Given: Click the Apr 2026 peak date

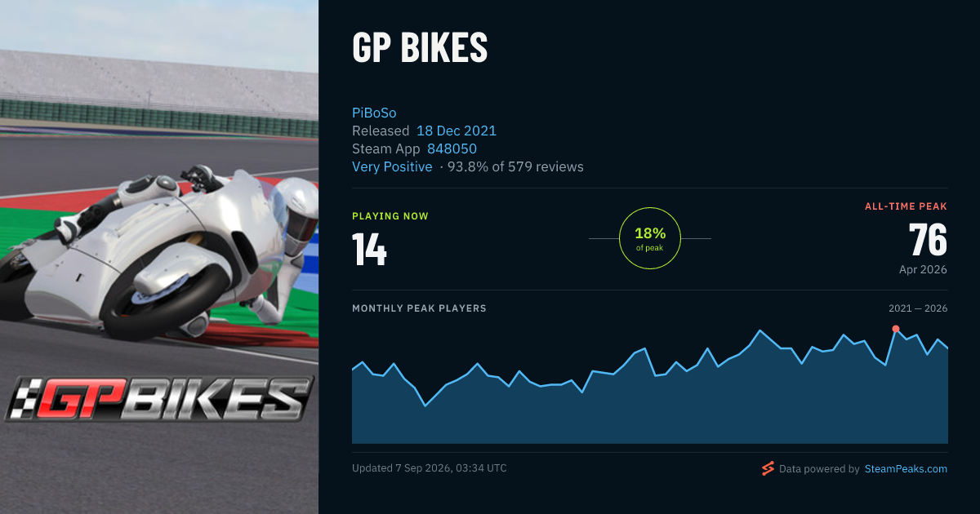Looking at the screenshot, I should [x=922, y=269].
